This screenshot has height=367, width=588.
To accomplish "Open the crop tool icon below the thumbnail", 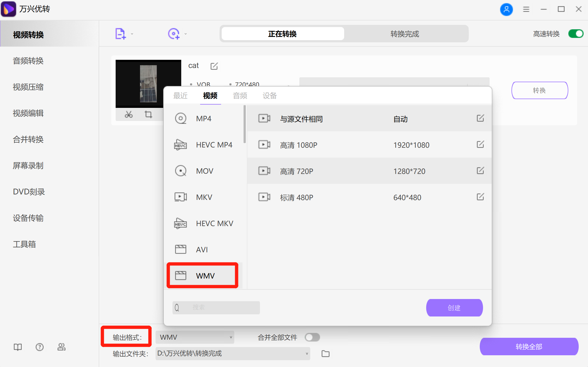I will coord(148,114).
